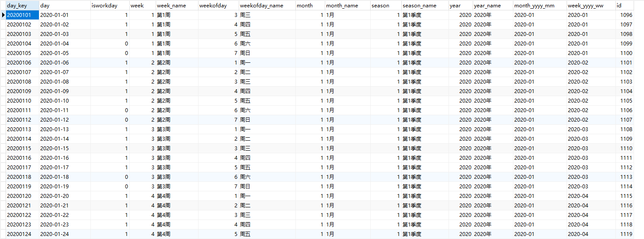Select the day cell 2020-01-15
This screenshot has width=644, height=239.
[x=65, y=149]
